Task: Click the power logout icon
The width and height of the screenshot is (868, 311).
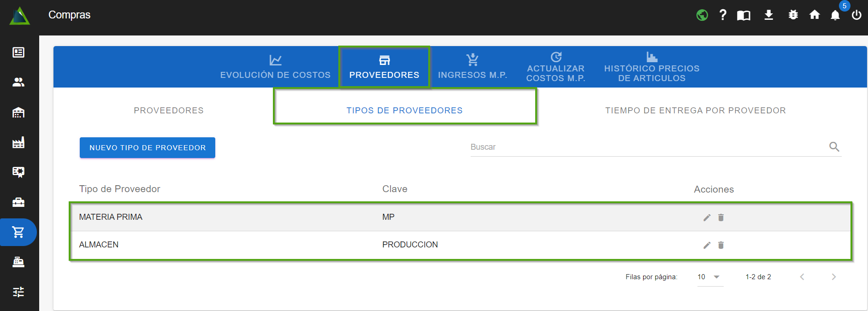Action: (x=856, y=15)
